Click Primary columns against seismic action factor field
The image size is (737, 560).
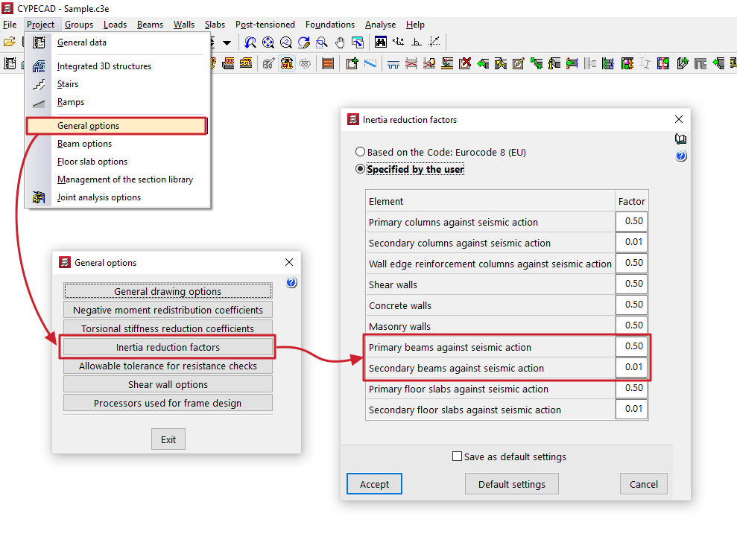coord(631,221)
